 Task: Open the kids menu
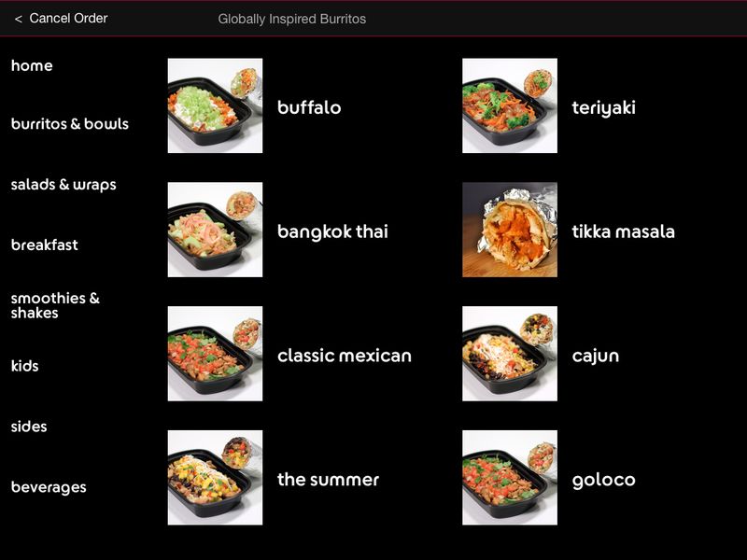pos(25,366)
